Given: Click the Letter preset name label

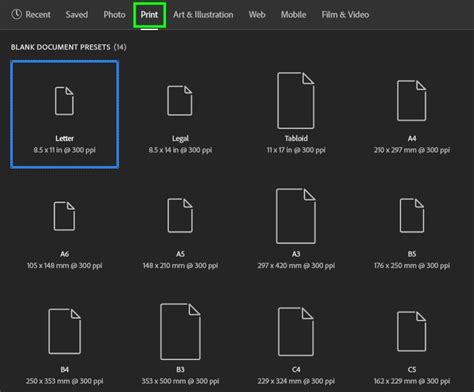Looking at the screenshot, I should (x=64, y=138).
